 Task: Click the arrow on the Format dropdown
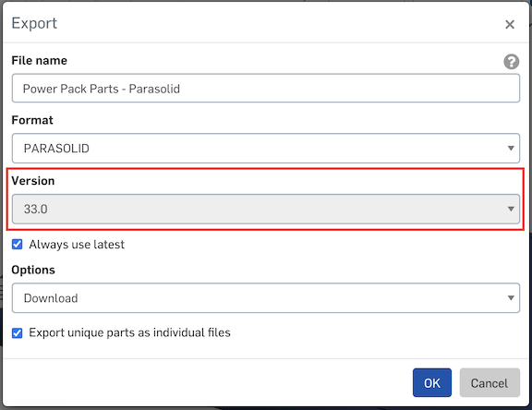(511, 148)
